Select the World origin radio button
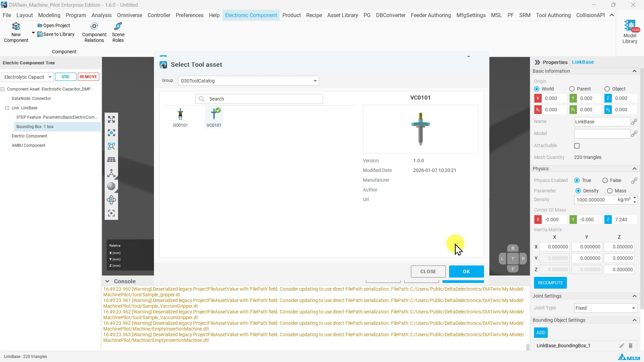The height and width of the screenshot is (362, 644). click(537, 89)
